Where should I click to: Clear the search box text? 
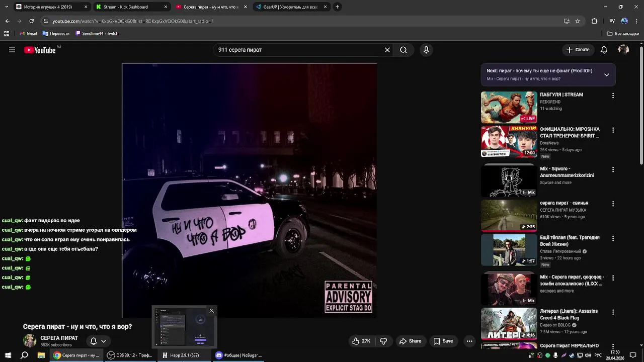point(387,50)
